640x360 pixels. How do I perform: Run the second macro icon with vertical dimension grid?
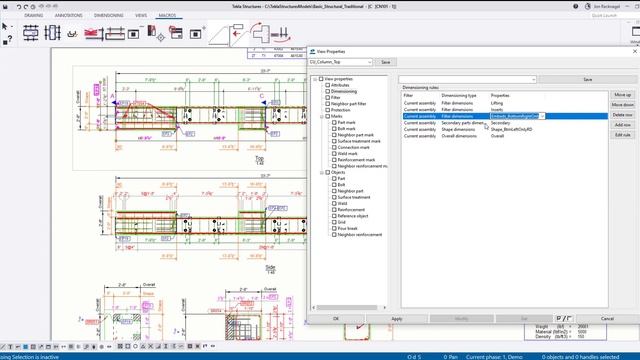click(52, 33)
